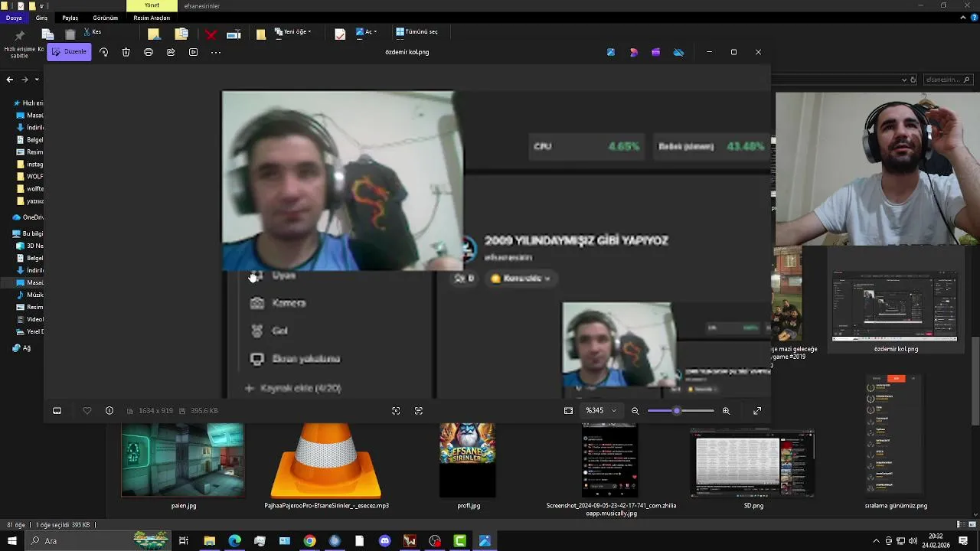Open Chrome from the taskbar
Viewport: 980px width, 551px height.
[309, 541]
